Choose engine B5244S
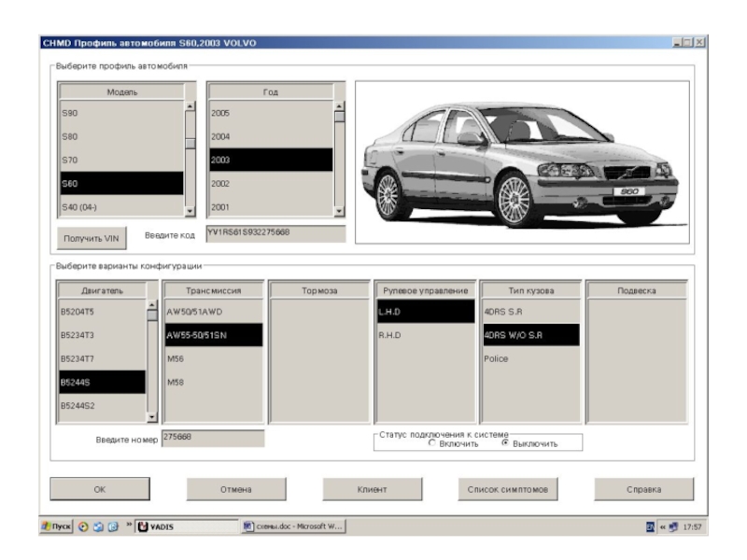747x560 pixels. [x=103, y=382]
